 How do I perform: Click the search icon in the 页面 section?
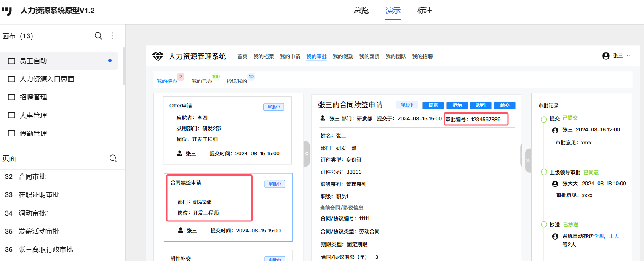[113, 158]
